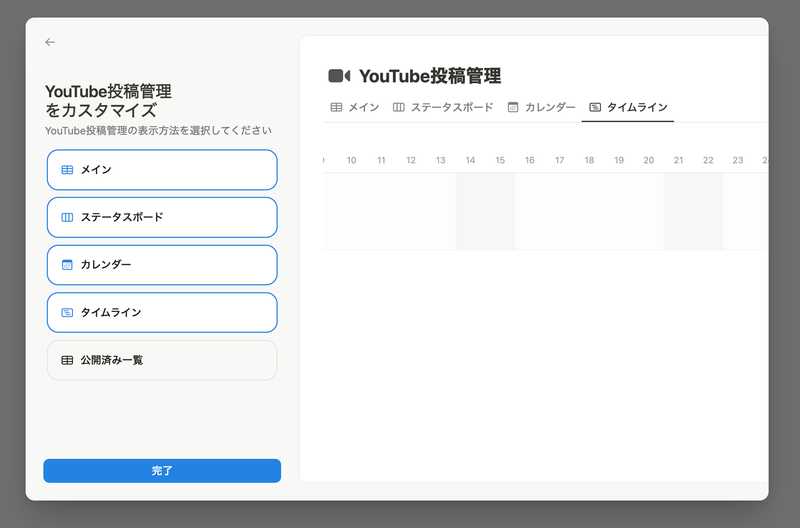Click the calendar icon on the カレンダー tab
800x528 pixels.
[513, 107]
